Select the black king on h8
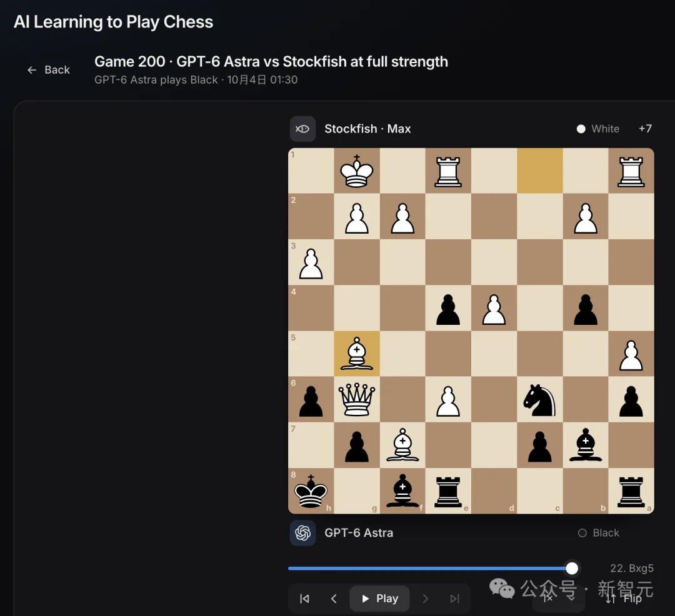Viewport: 675px width, 616px height. pyautogui.click(x=311, y=491)
